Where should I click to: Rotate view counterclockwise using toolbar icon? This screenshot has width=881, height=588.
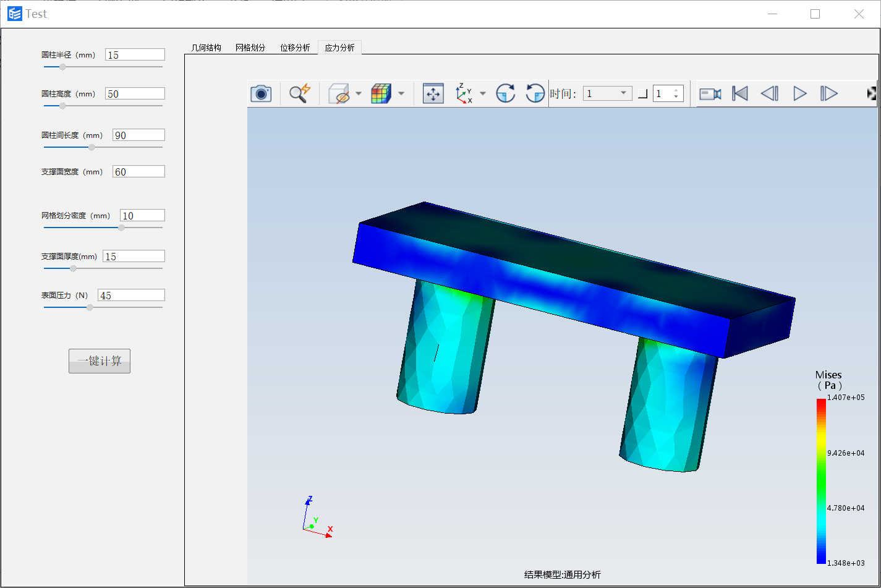coord(535,93)
